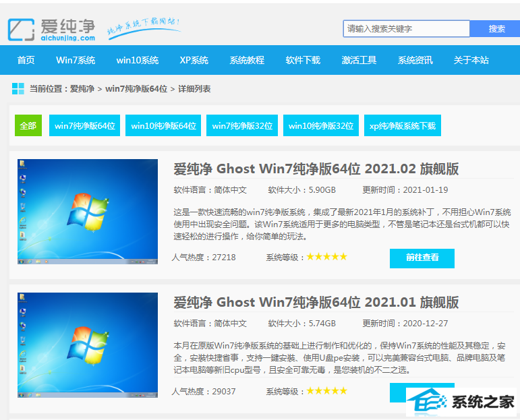Click 软件大小：5.90GB text
The image size is (520, 420).
coord(301,190)
